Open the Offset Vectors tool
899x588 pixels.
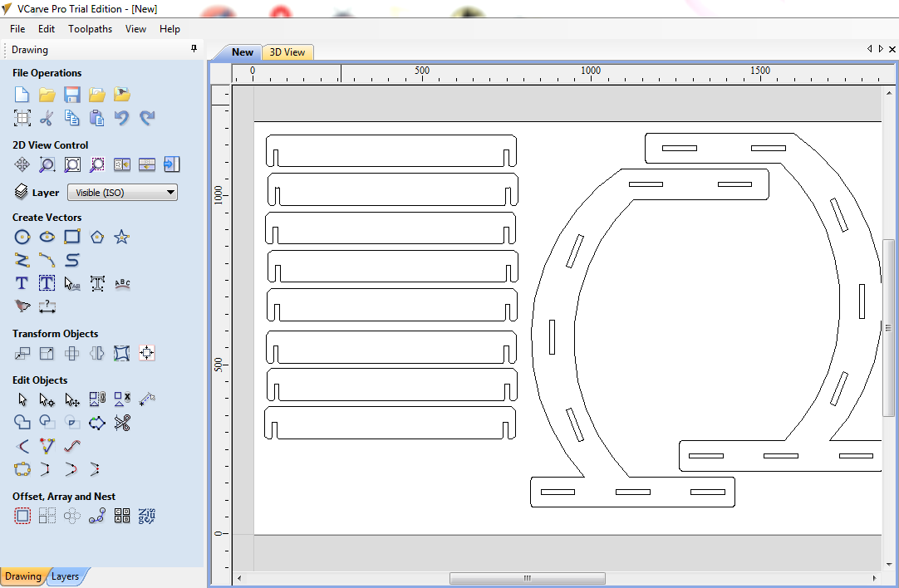(x=22, y=517)
